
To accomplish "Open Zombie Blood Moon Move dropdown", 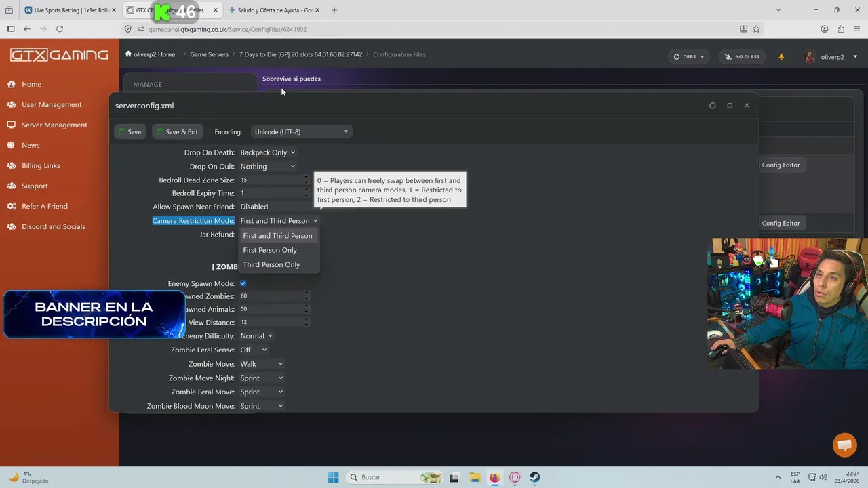I will point(262,406).
